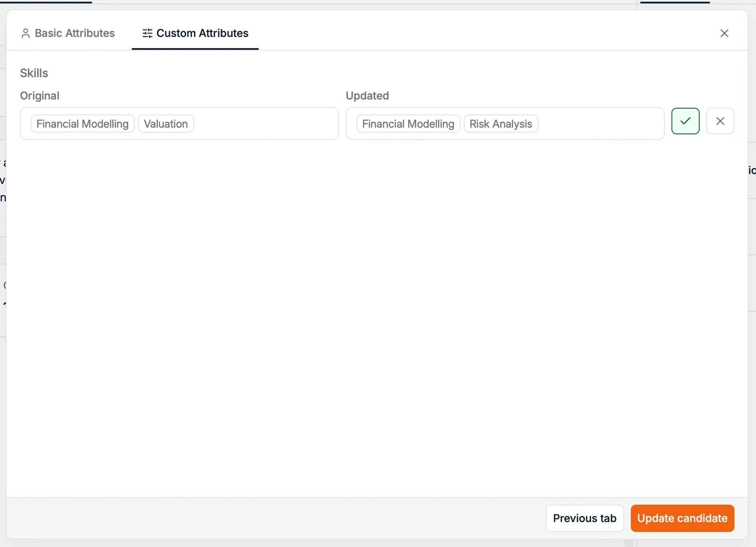Click the Skills section heading
This screenshot has height=547, width=756.
[x=34, y=73]
